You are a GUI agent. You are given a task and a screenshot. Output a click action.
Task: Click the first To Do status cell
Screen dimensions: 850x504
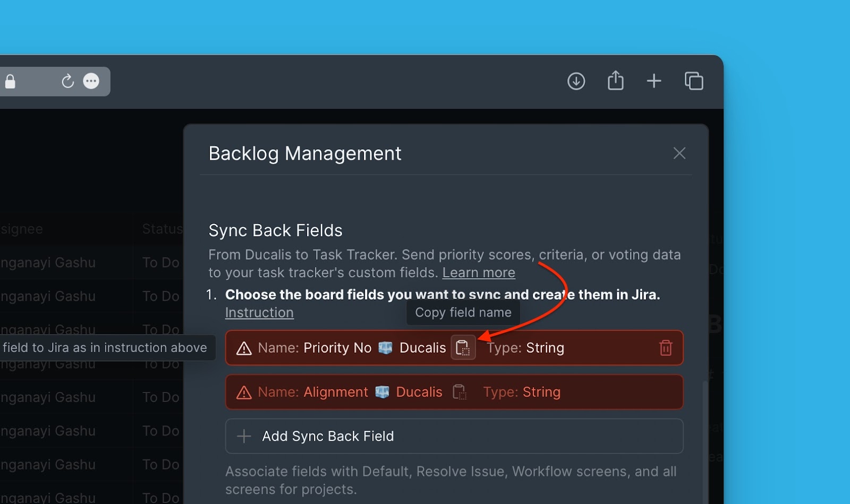pos(160,262)
